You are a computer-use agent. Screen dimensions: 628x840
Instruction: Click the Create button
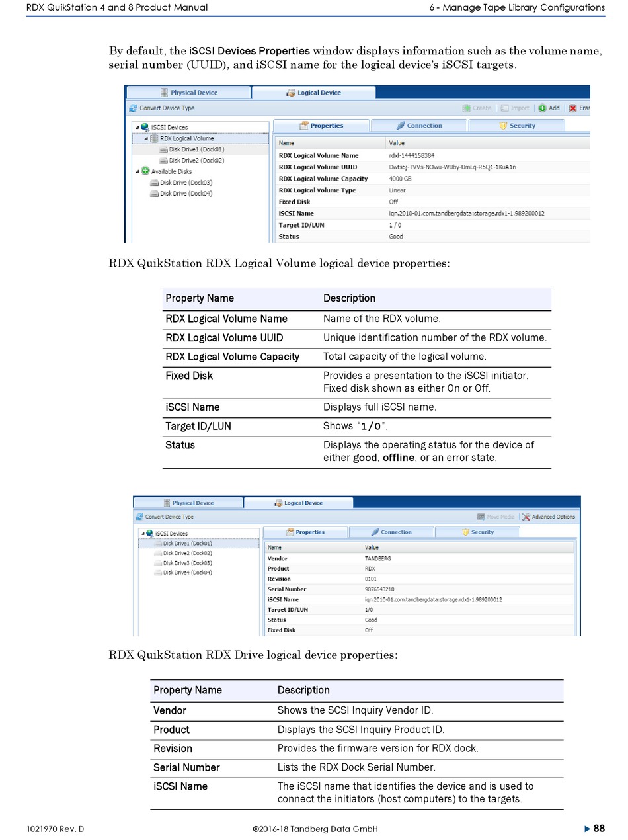click(x=477, y=108)
